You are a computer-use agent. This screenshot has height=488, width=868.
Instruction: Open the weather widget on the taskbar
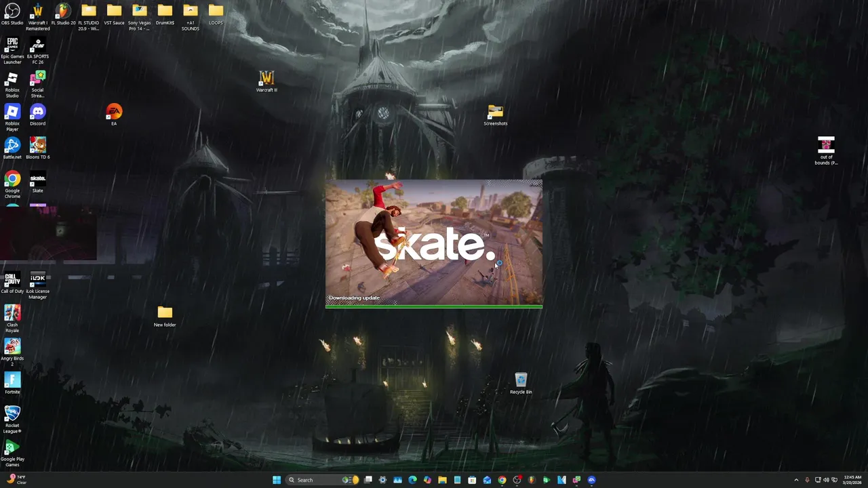click(x=16, y=480)
